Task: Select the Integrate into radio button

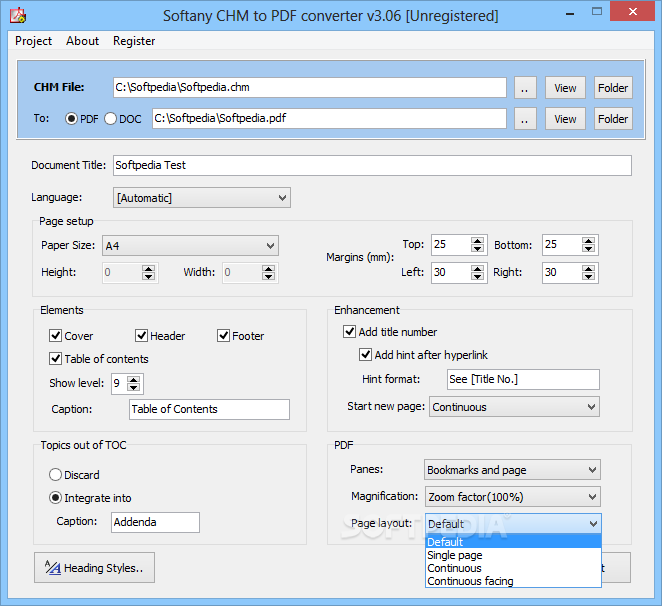Action: [55, 497]
